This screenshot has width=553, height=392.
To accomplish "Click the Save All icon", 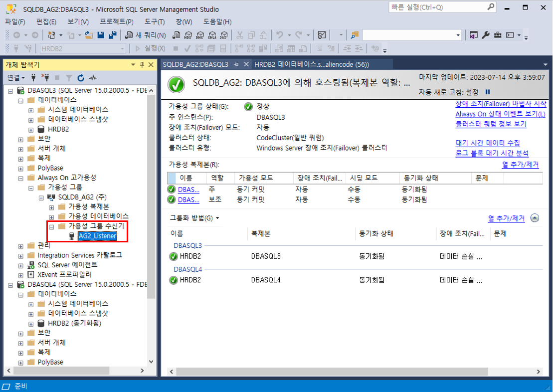I will (113, 35).
